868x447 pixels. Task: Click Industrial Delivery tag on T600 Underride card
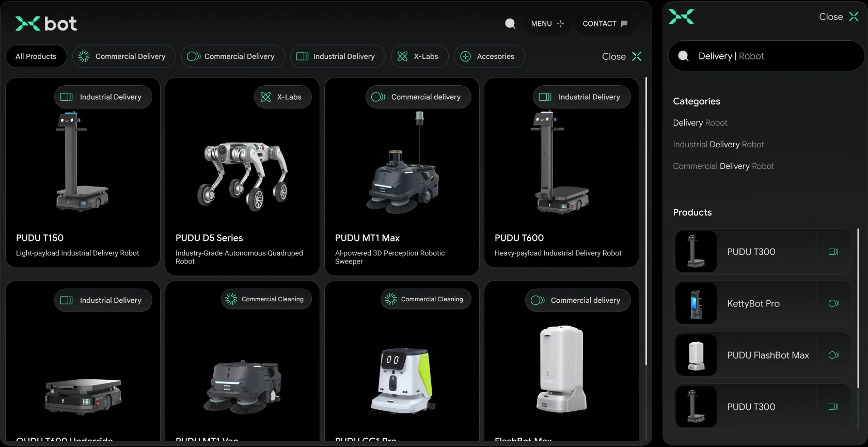click(x=103, y=300)
